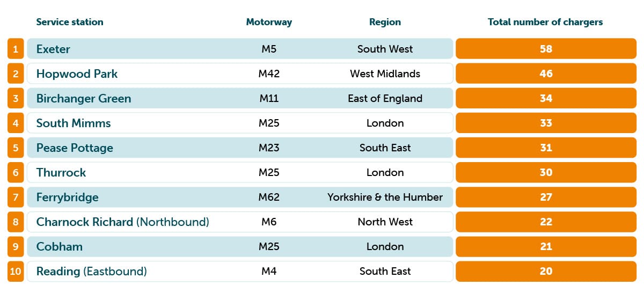This screenshot has height=300, width=644.
Task: Click the Yorkshire & the Humber region cell
Action: click(x=385, y=197)
